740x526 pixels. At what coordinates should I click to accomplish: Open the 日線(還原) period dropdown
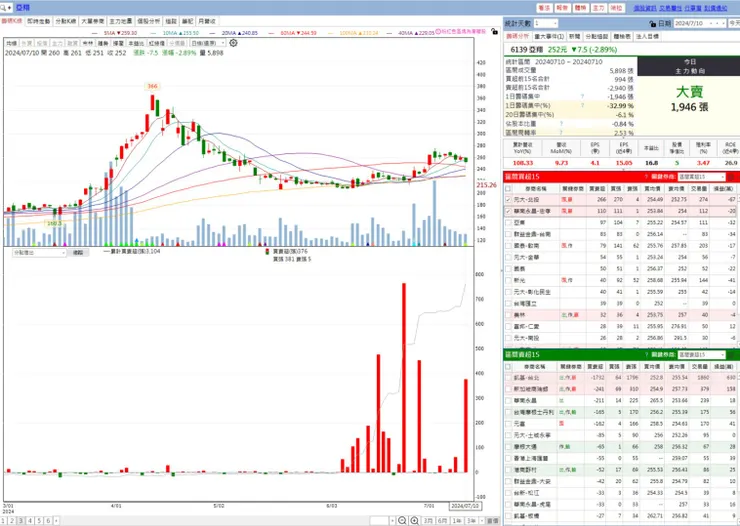(x=208, y=43)
